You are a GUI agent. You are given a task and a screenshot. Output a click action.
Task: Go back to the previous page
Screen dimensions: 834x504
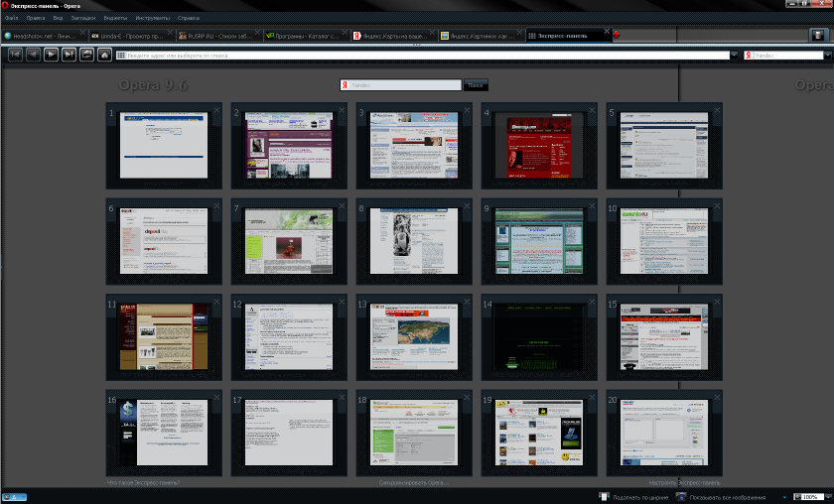[33, 55]
